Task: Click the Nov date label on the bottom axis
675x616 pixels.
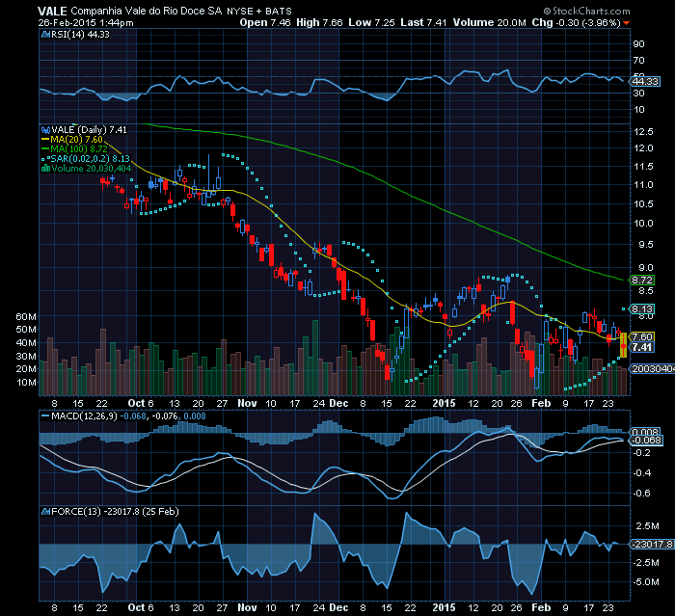Action: point(247,608)
